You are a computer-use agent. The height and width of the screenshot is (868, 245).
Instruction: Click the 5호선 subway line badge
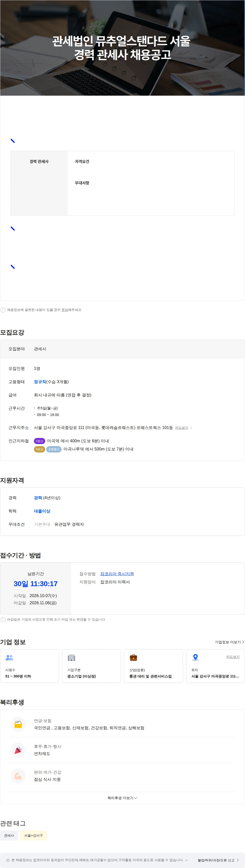(39, 441)
